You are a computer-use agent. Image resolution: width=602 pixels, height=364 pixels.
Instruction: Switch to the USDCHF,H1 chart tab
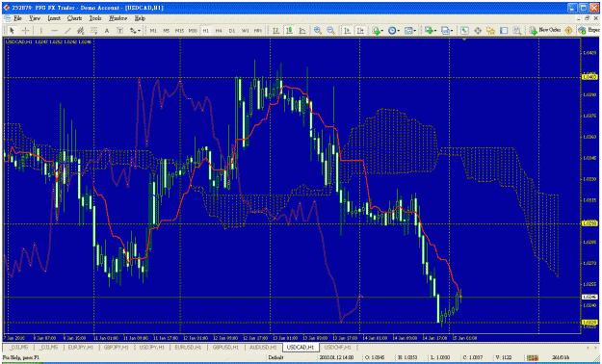point(337,347)
